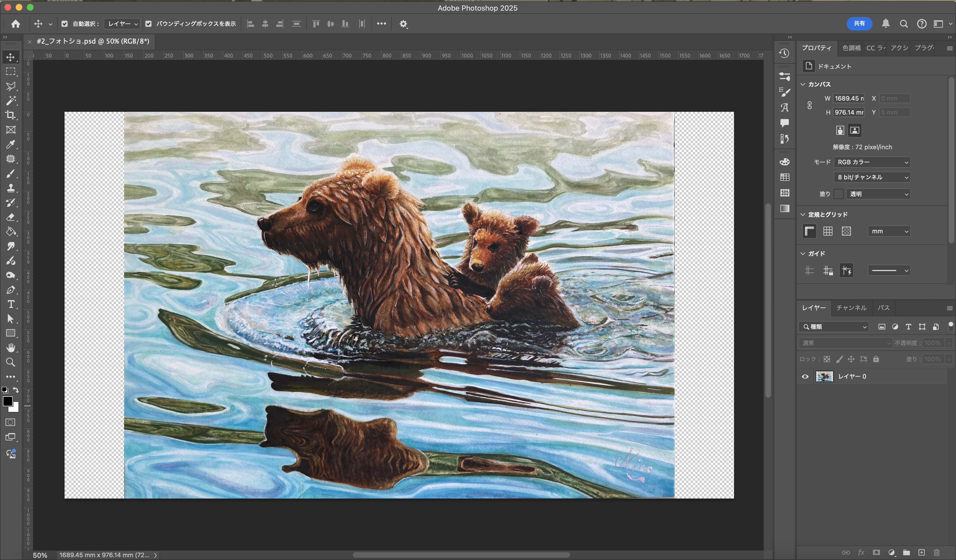
Task: Hide レイヤー 0 with the eye icon
Action: (804, 376)
